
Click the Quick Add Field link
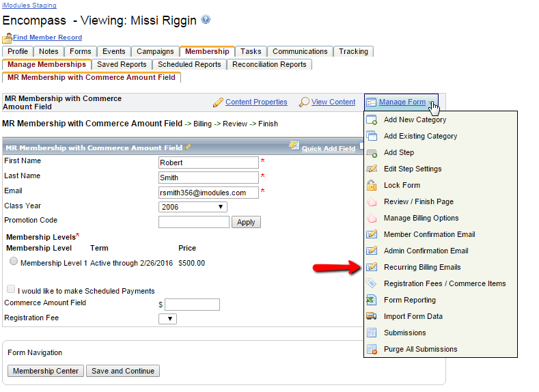point(329,148)
